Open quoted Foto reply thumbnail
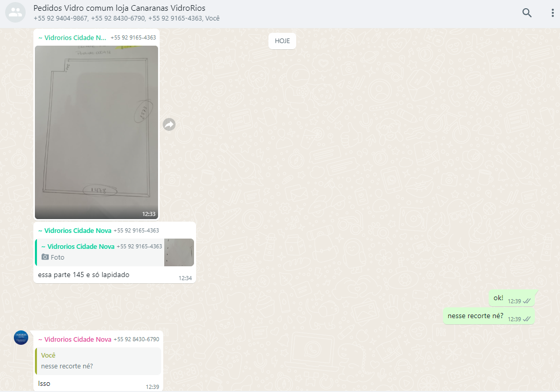Screen dimensions: 560x392 [x=179, y=252]
